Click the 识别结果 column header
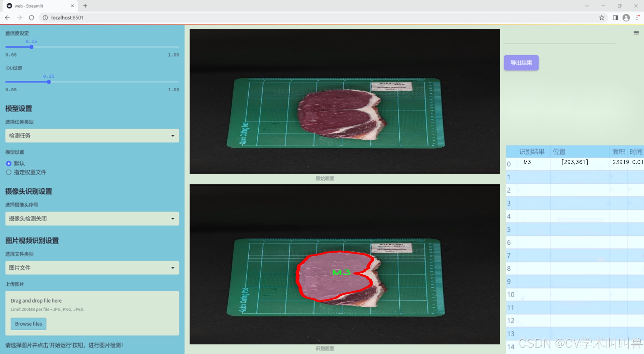The image size is (644, 354). (531, 151)
